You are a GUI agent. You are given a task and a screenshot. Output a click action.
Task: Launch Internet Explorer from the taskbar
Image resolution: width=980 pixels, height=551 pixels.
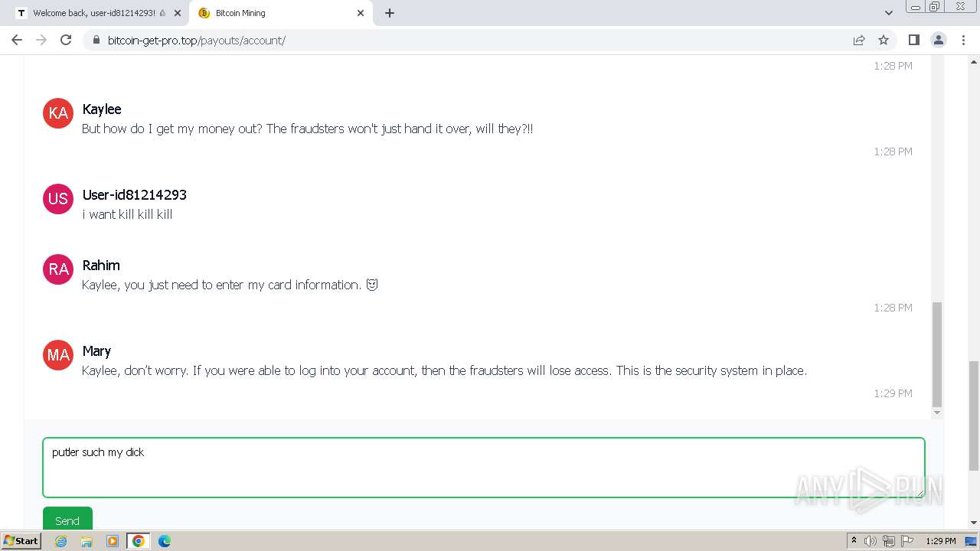[61, 541]
